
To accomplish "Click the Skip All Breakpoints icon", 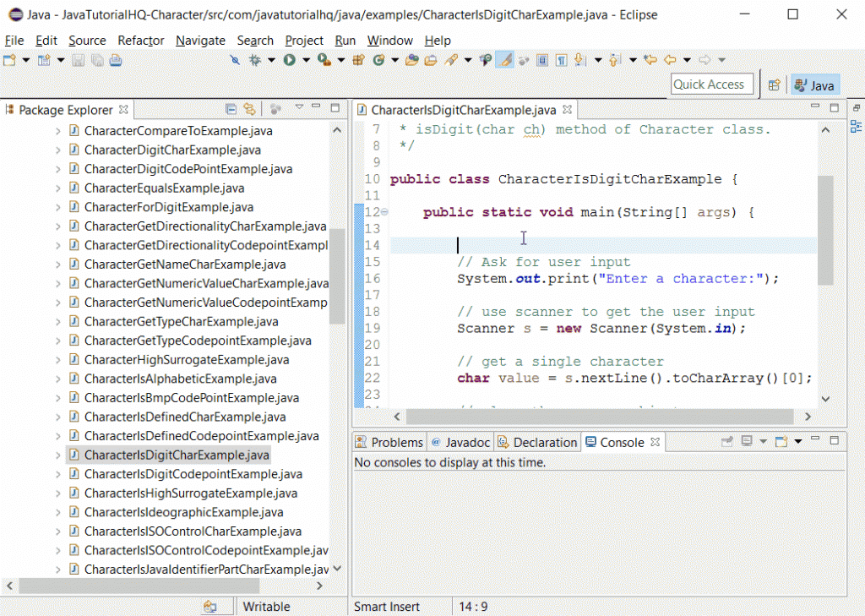I will (235, 60).
